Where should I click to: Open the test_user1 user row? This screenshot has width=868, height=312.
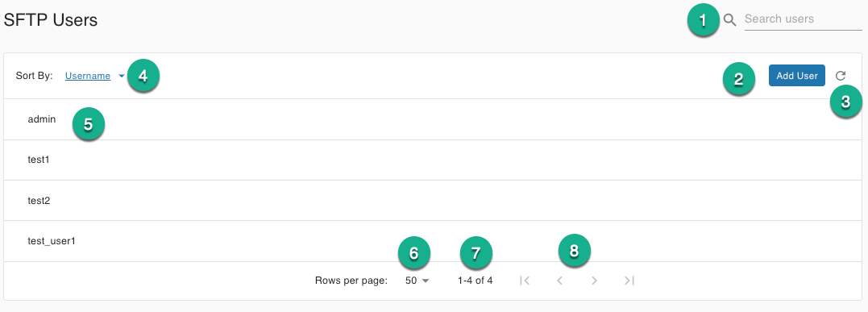click(433, 241)
